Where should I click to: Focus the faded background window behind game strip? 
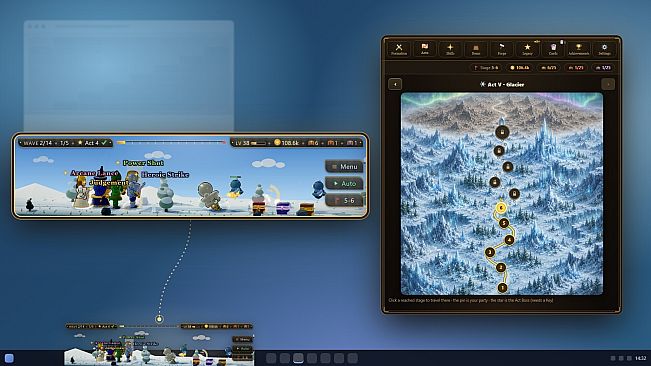pyautogui.click(x=129, y=76)
